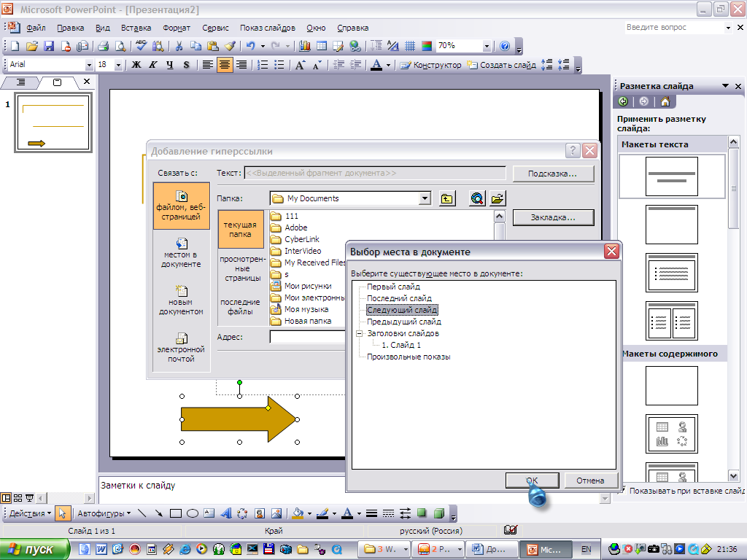Image resolution: width=747 pixels, height=560 pixels.
Task: Open the 'Действия' drawing menu dropdown
Action: pos(31,513)
